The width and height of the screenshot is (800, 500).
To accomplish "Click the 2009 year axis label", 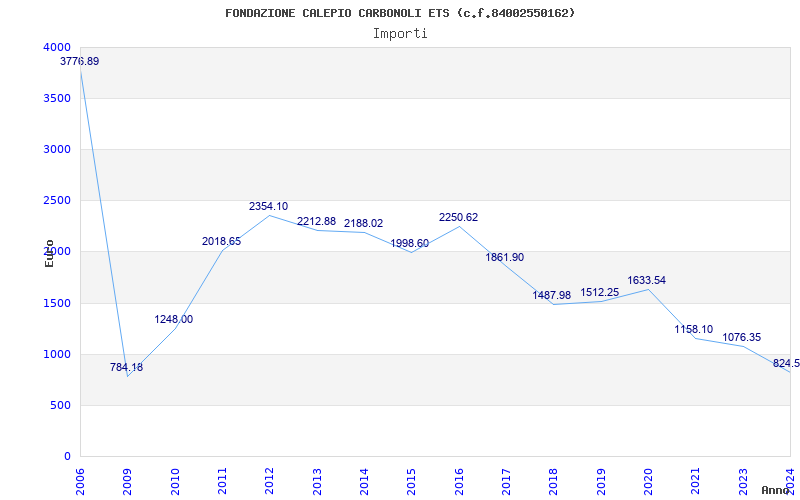I will point(127,482).
